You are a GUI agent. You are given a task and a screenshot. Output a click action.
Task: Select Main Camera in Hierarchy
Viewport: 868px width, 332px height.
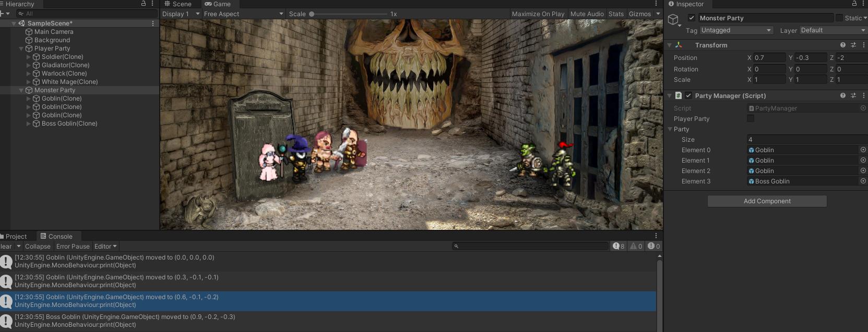pyautogui.click(x=54, y=32)
